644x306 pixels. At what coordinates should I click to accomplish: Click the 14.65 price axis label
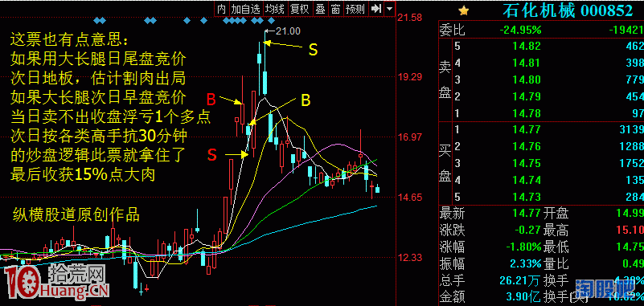tap(410, 198)
